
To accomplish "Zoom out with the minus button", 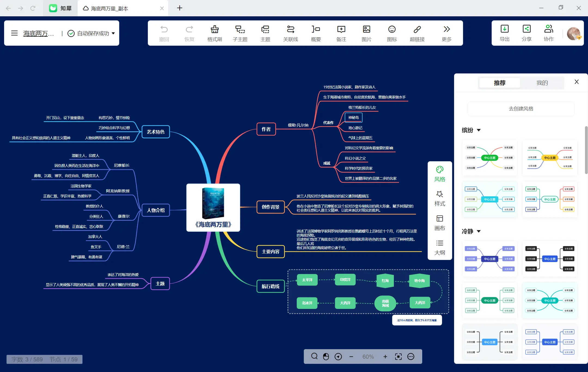I will point(351,356).
